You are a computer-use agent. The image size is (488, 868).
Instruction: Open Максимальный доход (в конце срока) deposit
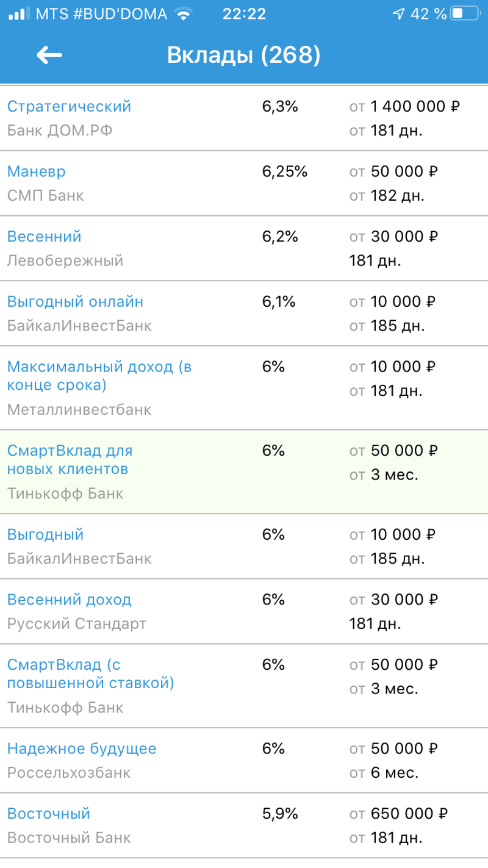(x=99, y=376)
